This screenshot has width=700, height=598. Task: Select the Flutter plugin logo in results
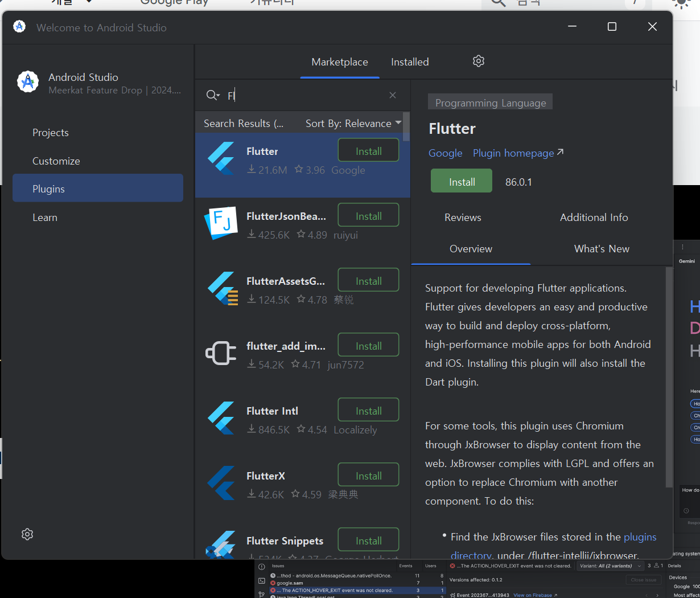(221, 158)
